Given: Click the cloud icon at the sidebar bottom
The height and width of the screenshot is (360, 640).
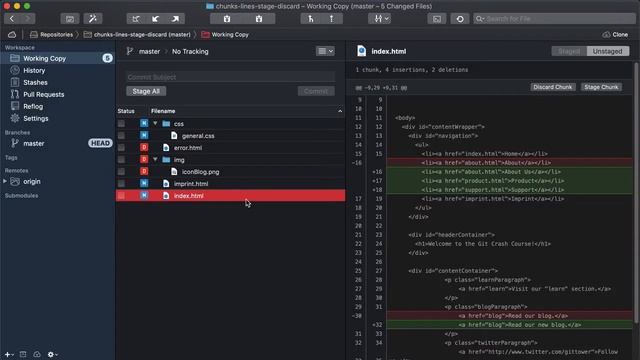Looking at the screenshot, I should 37,354.
